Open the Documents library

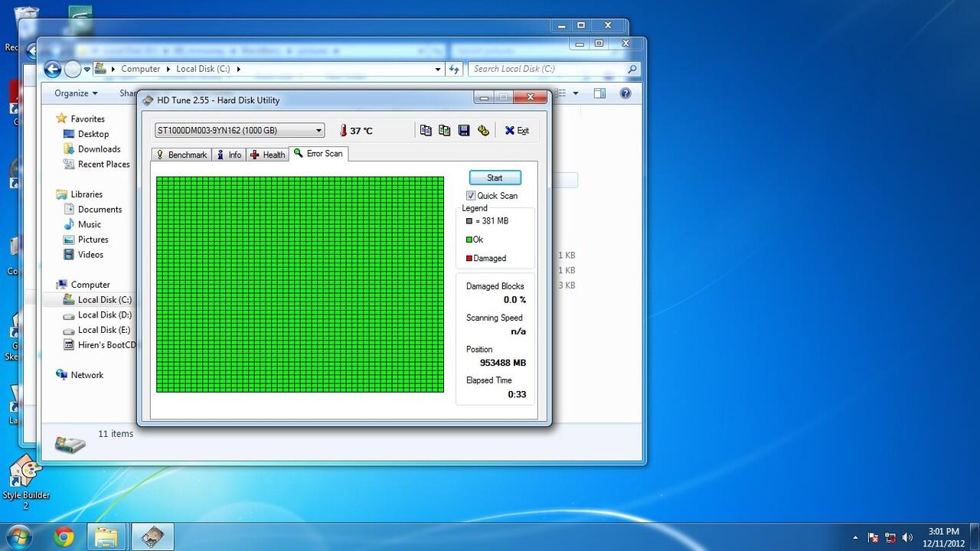point(100,210)
